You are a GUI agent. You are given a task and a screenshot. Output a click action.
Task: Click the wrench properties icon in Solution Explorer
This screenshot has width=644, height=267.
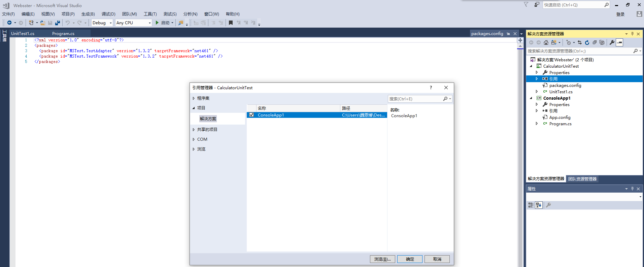[x=612, y=42]
